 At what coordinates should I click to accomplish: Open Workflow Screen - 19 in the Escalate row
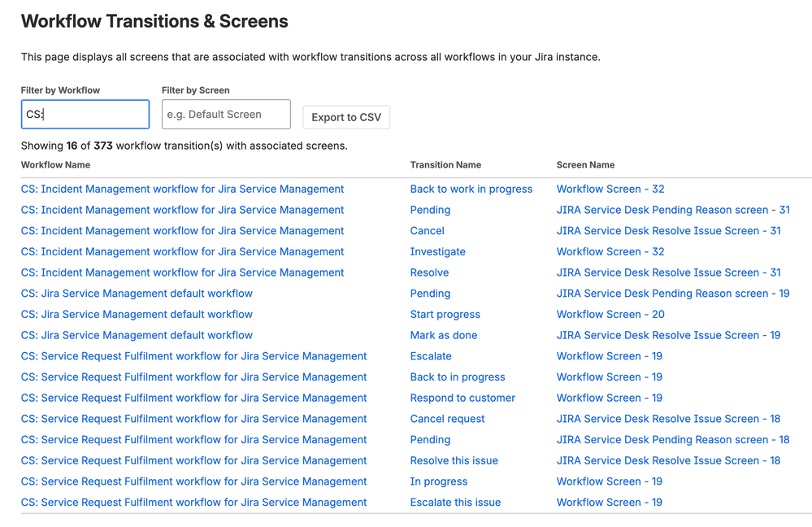click(609, 356)
